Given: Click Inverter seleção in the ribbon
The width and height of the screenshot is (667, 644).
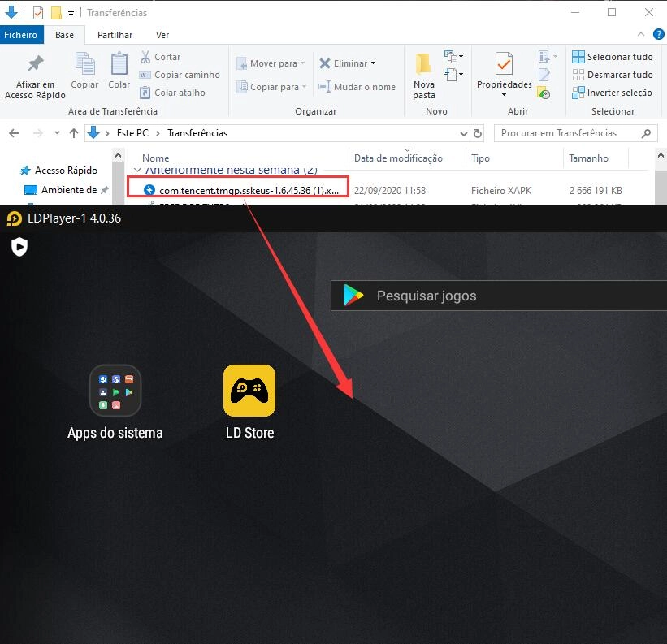Looking at the screenshot, I should (x=613, y=93).
